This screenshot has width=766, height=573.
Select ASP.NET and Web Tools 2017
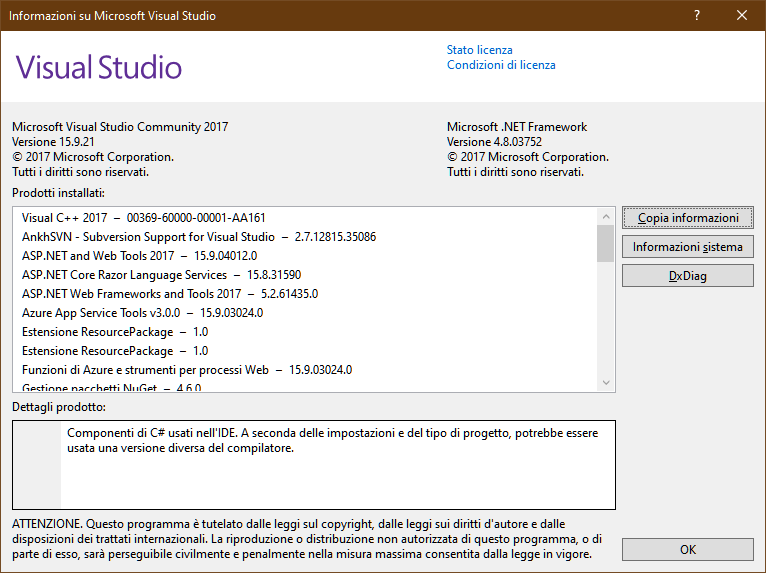[x=139, y=256]
